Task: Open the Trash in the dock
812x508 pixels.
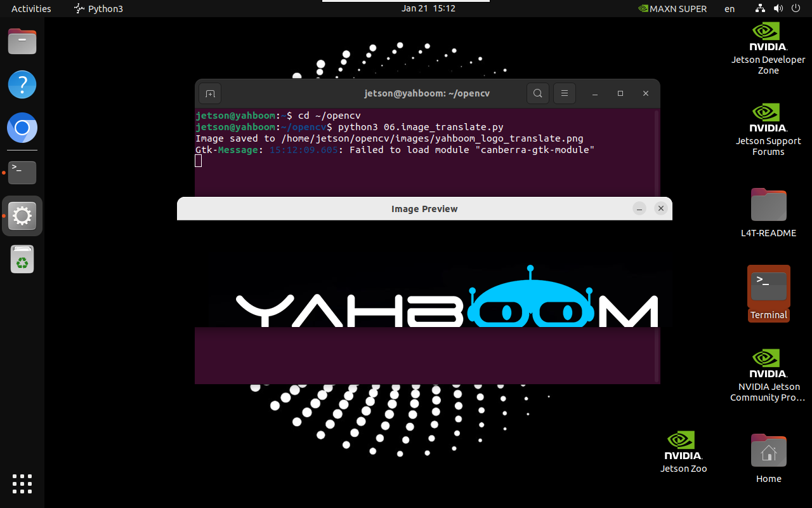Action: pos(22,260)
